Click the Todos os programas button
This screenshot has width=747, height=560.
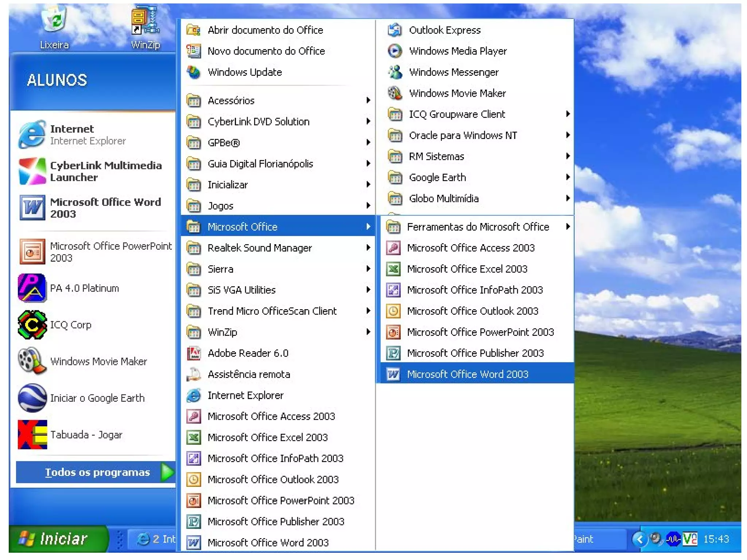[x=97, y=472]
